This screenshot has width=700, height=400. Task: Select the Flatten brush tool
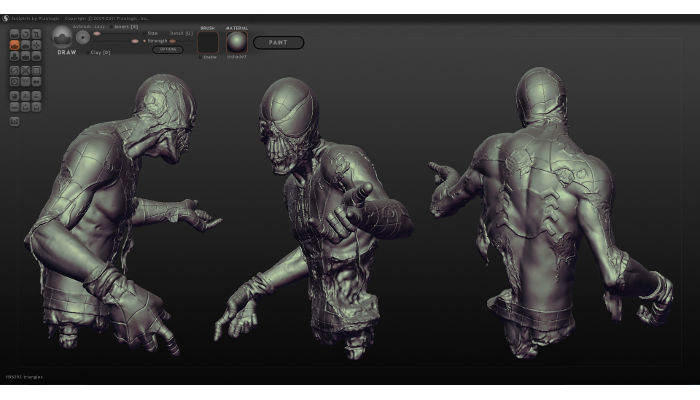pyautogui.click(x=25, y=45)
